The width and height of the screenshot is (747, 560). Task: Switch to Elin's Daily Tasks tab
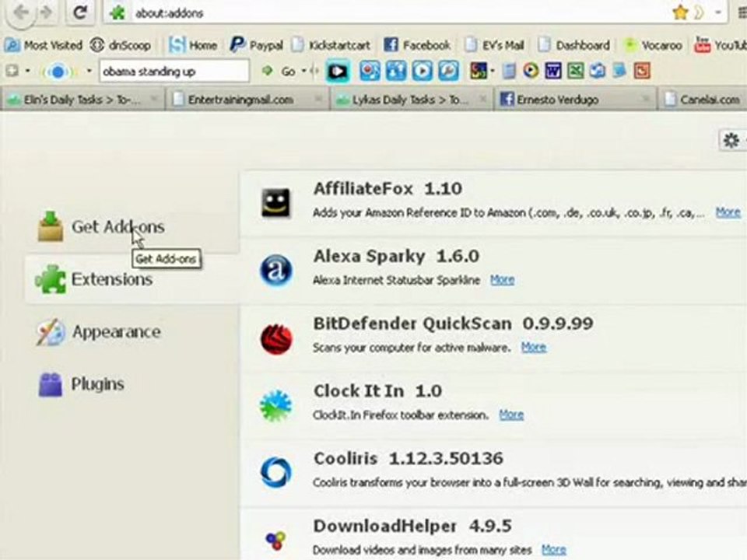click(x=82, y=100)
